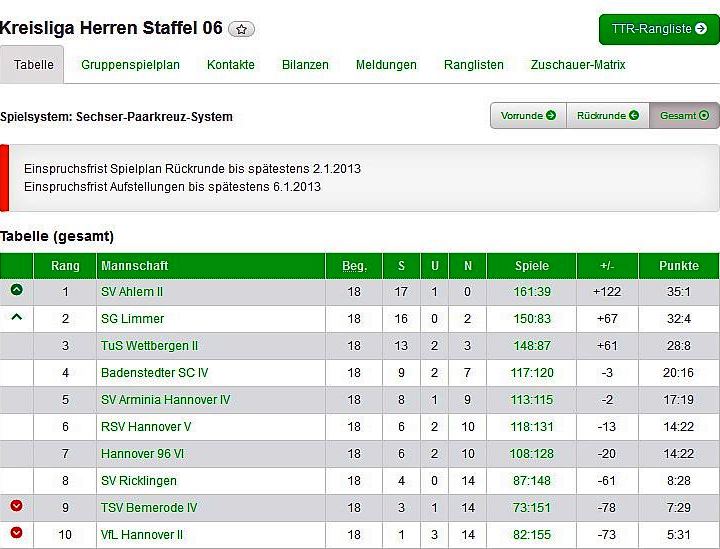Open the TuS Wettbergen II team link

pos(149,346)
